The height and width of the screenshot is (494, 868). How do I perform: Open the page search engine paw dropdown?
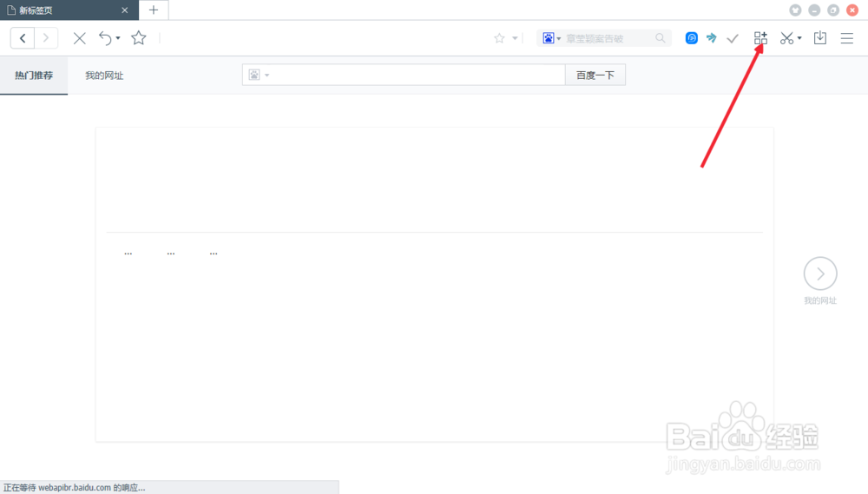[259, 75]
